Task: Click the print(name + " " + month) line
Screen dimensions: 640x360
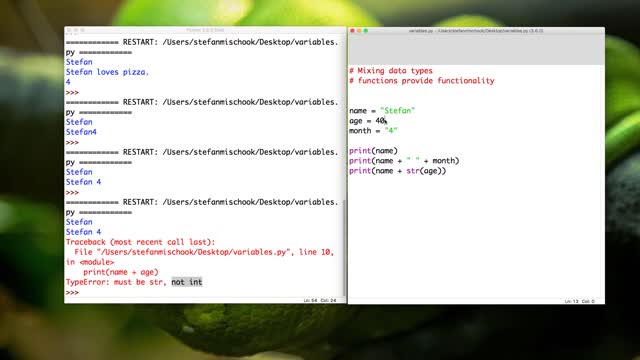Action: click(x=404, y=161)
